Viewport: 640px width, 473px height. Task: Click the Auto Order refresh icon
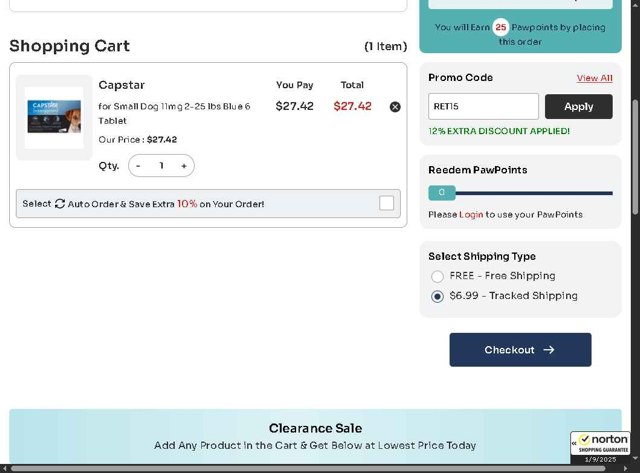tap(60, 204)
